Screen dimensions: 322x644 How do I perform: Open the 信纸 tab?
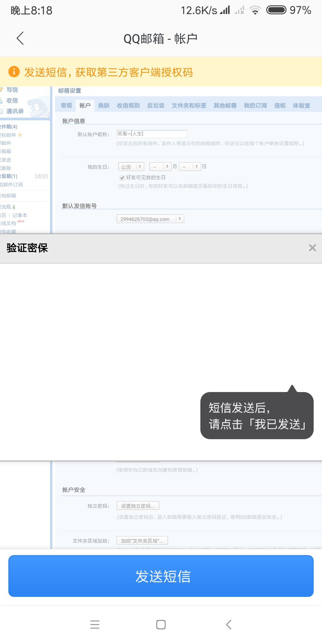(280, 106)
